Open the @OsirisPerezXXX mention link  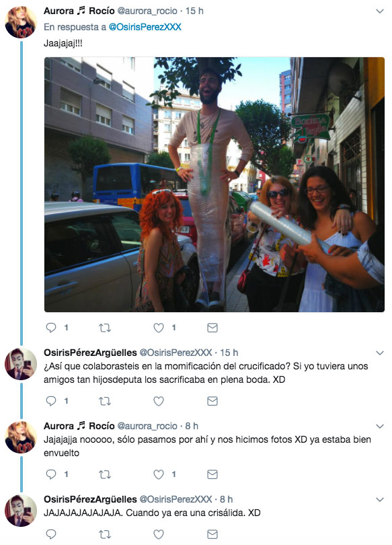(145, 27)
